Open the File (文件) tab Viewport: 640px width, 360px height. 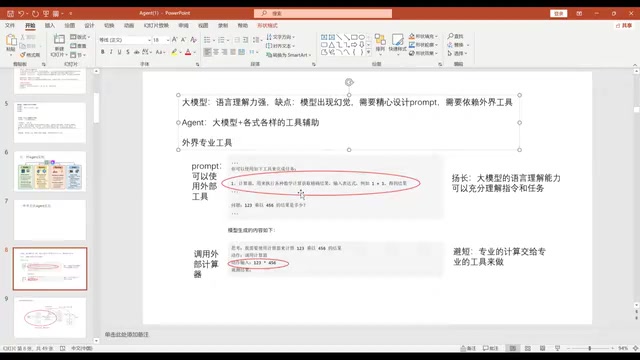point(10,26)
